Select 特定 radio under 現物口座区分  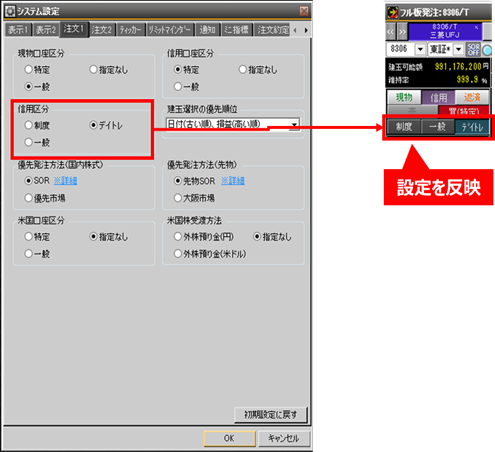click(x=29, y=69)
